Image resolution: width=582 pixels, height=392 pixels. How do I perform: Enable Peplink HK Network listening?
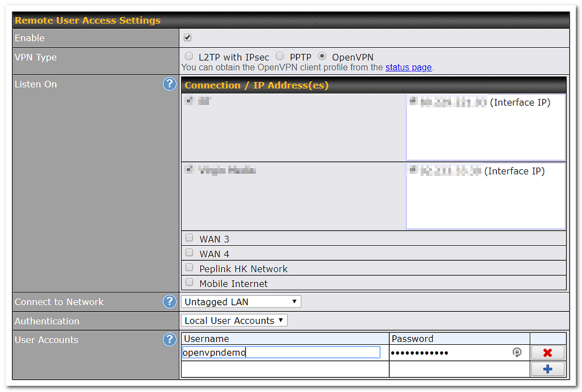pos(189,267)
